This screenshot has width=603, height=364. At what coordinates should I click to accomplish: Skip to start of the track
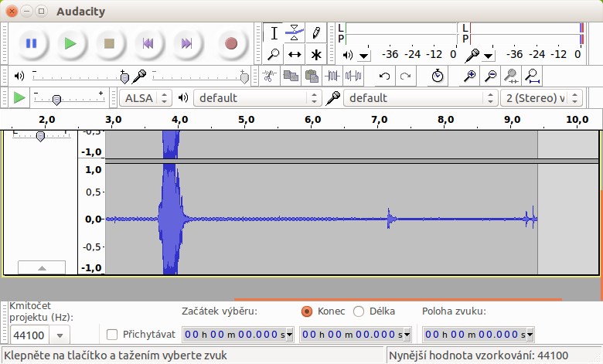click(x=148, y=43)
